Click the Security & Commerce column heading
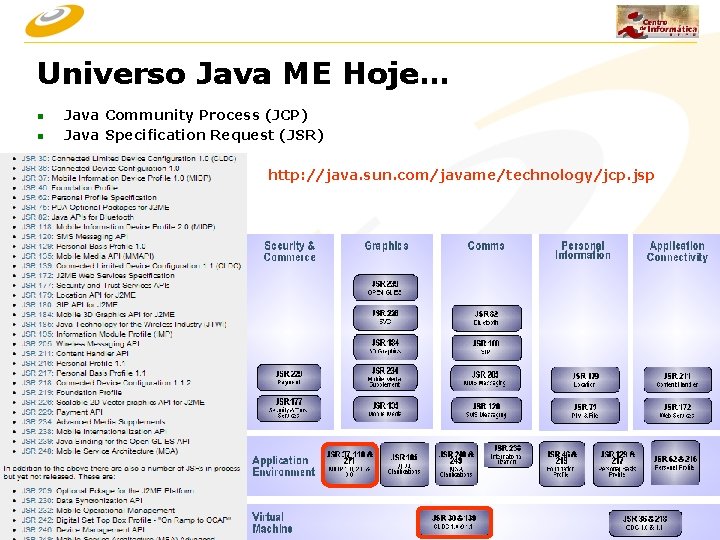Image resolution: width=720 pixels, height=540 pixels. coord(290,251)
